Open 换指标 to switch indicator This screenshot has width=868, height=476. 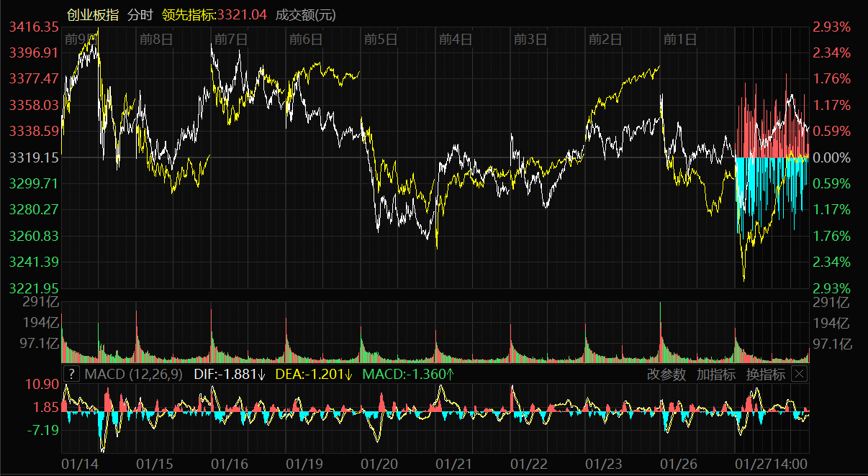point(766,374)
